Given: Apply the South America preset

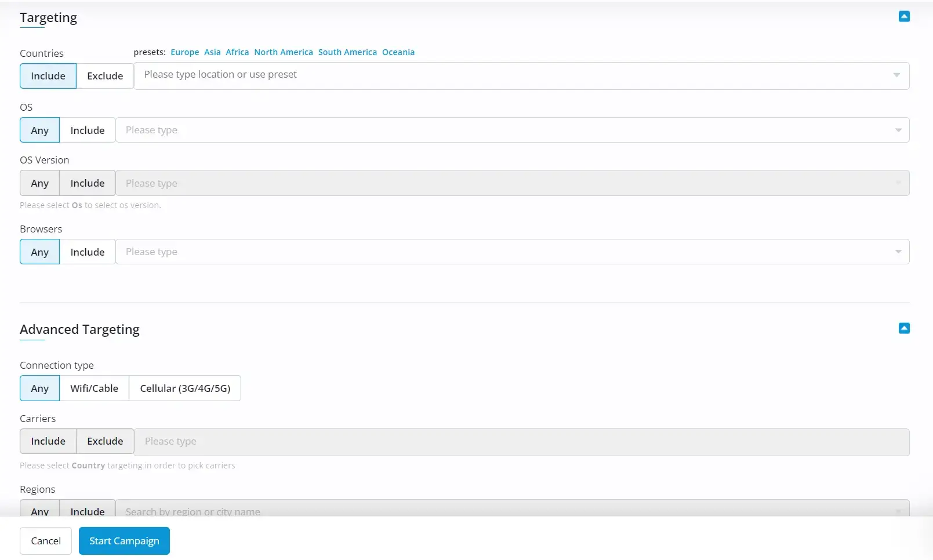Looking at the screenshot, I should click(x=347, y=52).
